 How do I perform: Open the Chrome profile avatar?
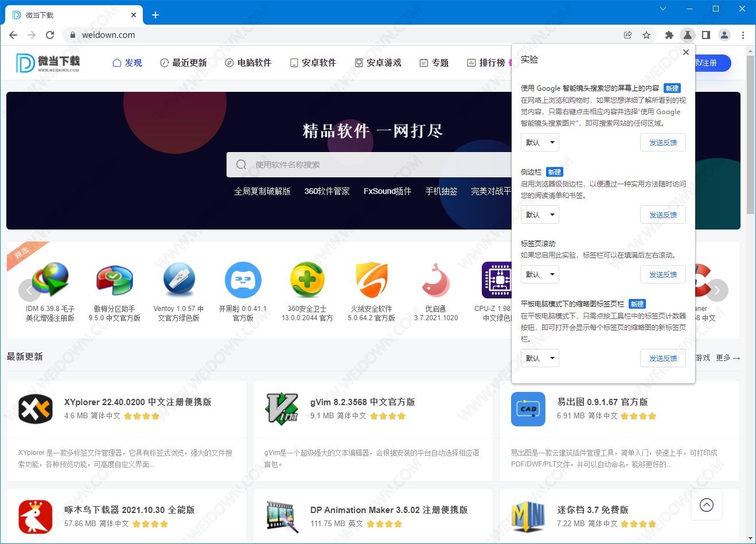tap(724, 35)
